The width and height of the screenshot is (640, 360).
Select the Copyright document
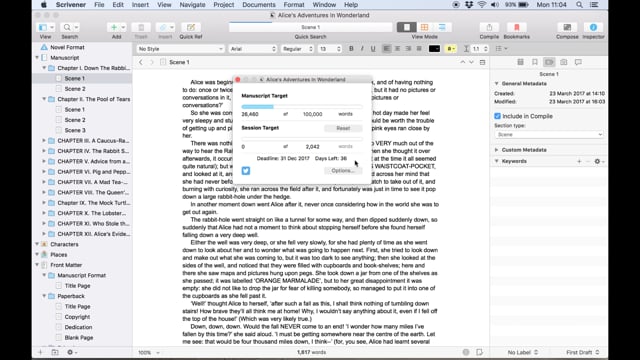pyautogui.click(x=77, y=317)
